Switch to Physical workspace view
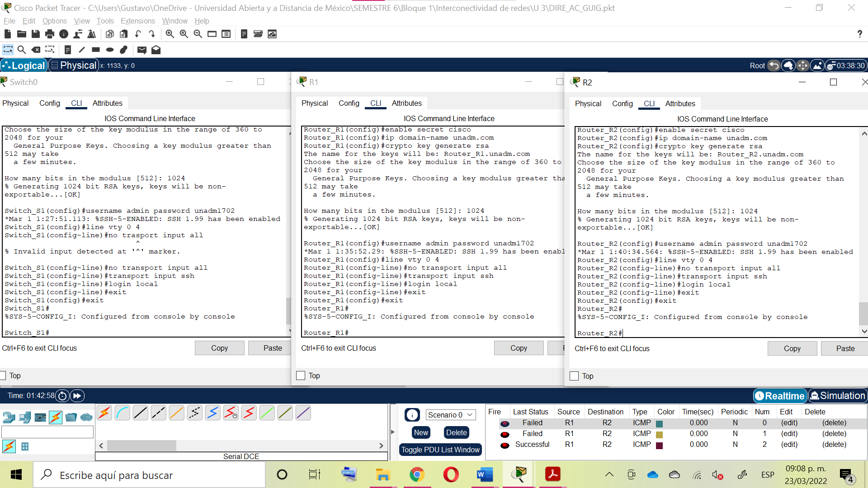This screenshot has width=868, height=488. (x=73, y=66)
